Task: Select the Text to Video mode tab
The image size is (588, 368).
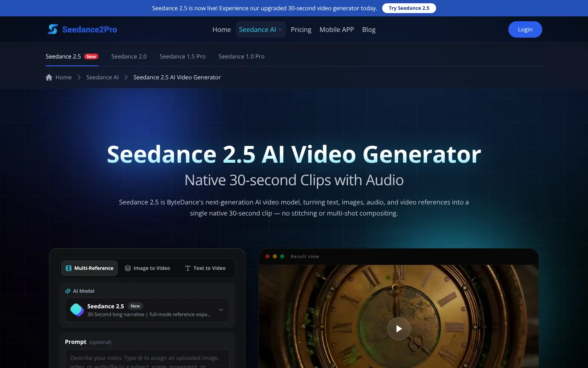Action: click(x=205, y=268)
